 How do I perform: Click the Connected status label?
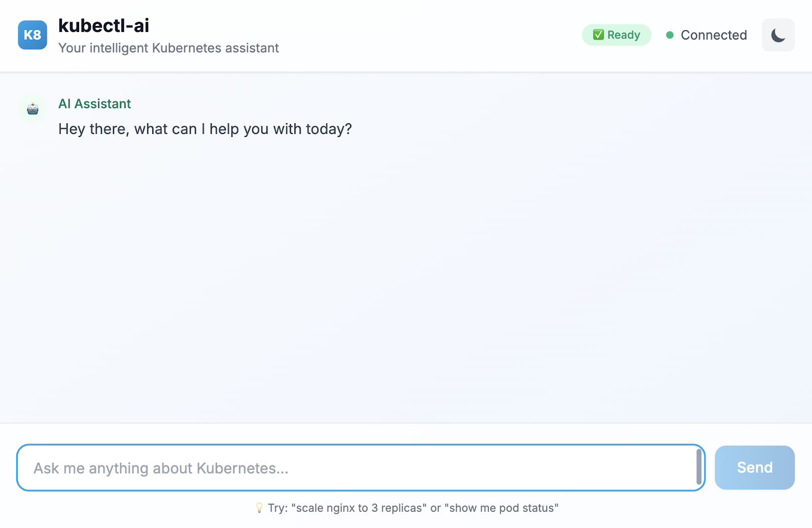[x=714, y=35]
